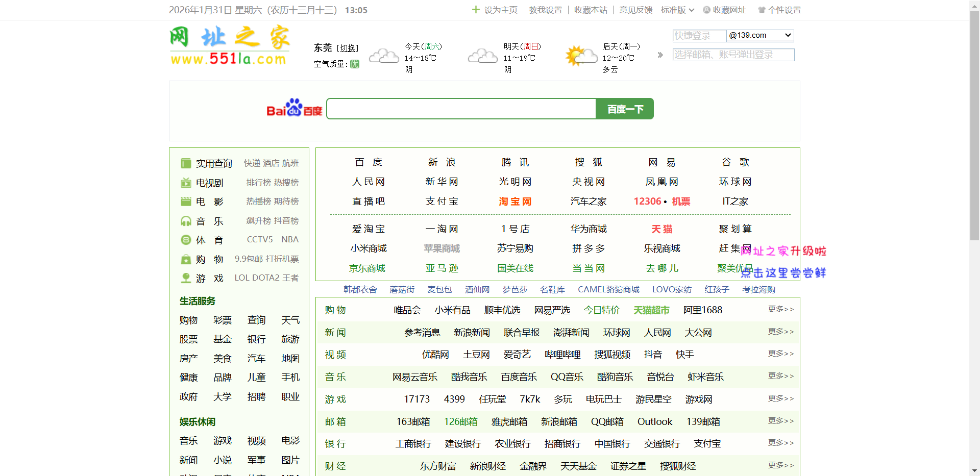Viewport: 980px width, 476px height.
Task: Click the 购物 camera icon
Action: click(186, 259)
